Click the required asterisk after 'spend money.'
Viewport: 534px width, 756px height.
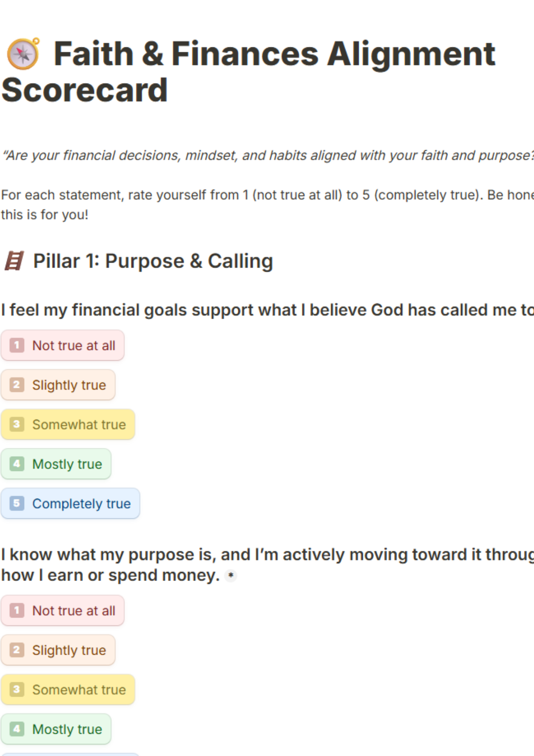point(231,576)
